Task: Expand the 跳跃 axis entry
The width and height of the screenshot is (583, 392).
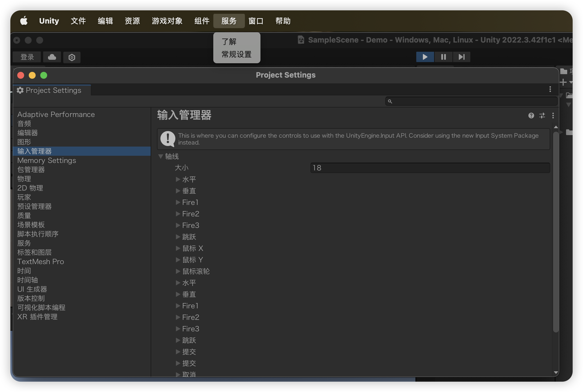Action: [x=178, y=237]
